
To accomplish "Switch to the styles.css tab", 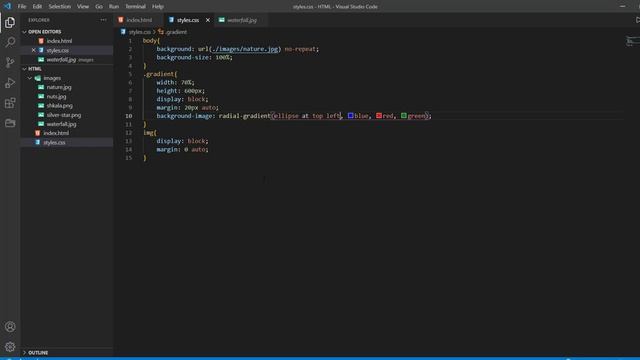I will click(x=188, y=20).
